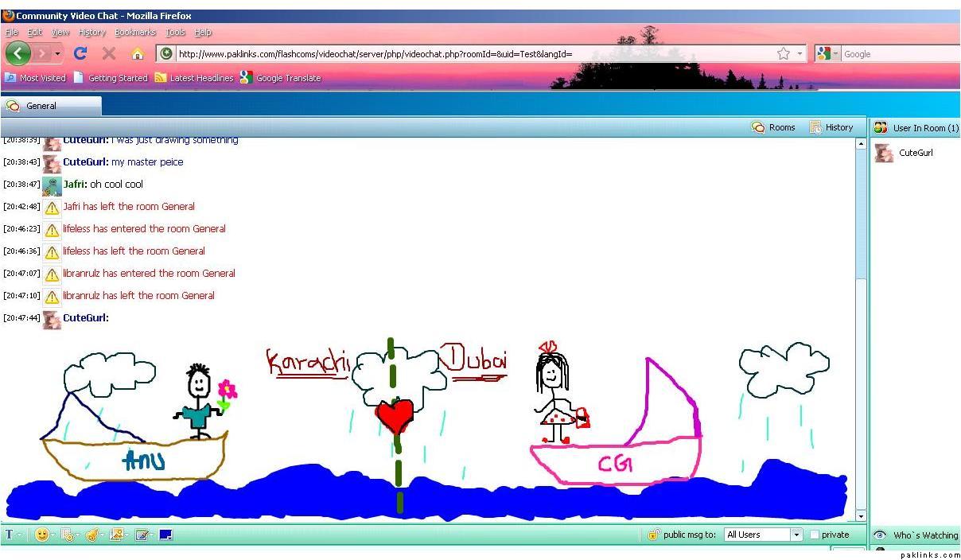
Task: Click the insert picture icon
Action: click(x=116, y=535)
